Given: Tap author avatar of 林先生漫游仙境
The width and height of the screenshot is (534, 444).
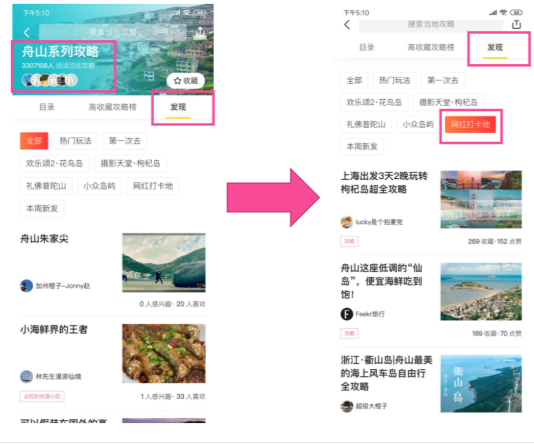Looking at the screenshot, I should coord(26,377).
